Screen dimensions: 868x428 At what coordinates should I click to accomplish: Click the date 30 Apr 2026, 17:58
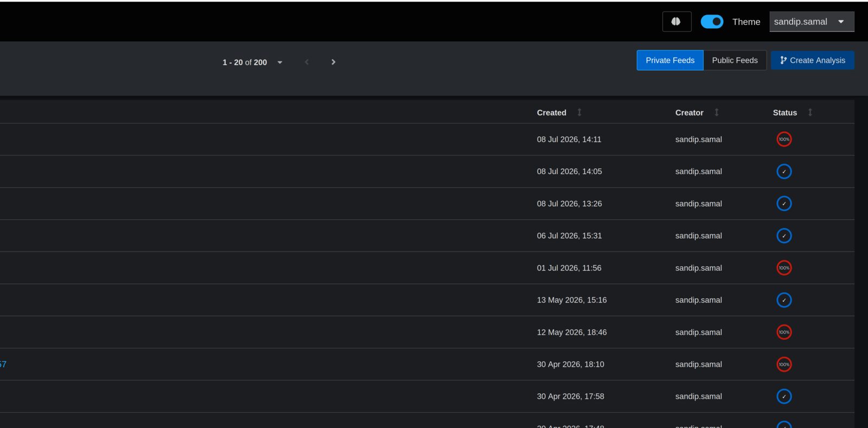pos(571,397)
